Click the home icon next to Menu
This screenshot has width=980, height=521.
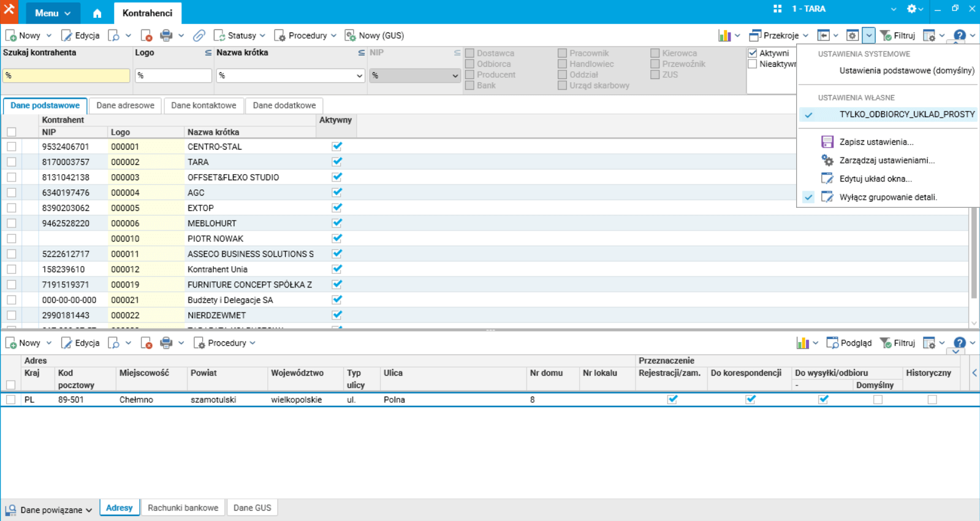[x=97, y=13]
